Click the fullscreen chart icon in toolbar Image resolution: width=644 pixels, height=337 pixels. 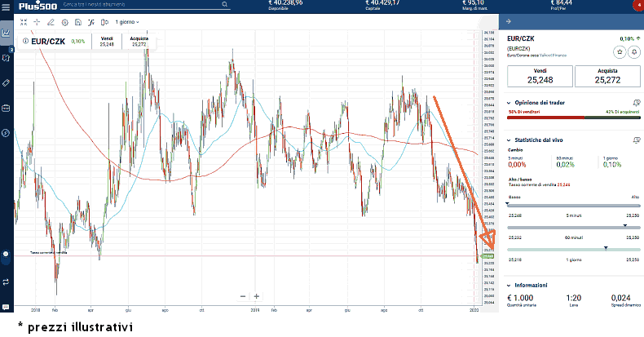[x=23, y=21]
